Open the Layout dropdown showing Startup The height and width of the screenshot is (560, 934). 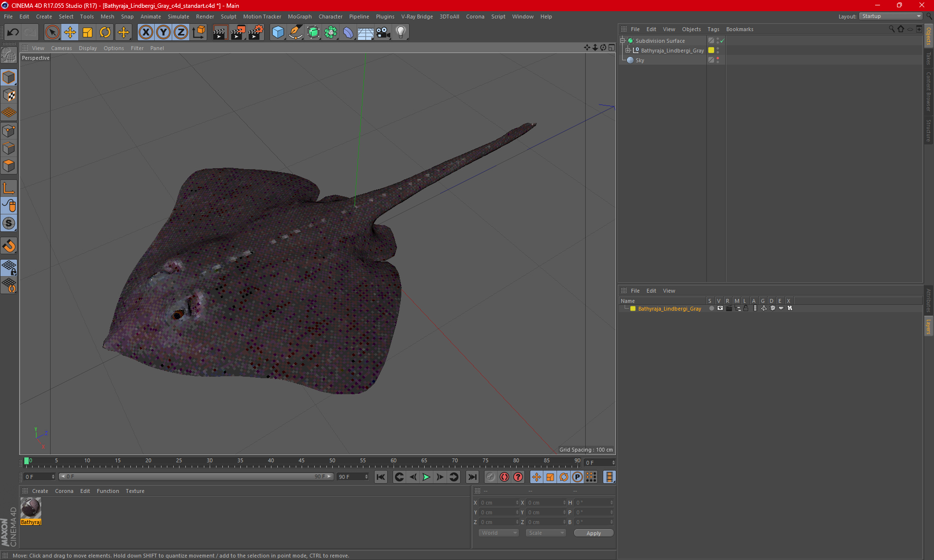(x=891, y=16)
